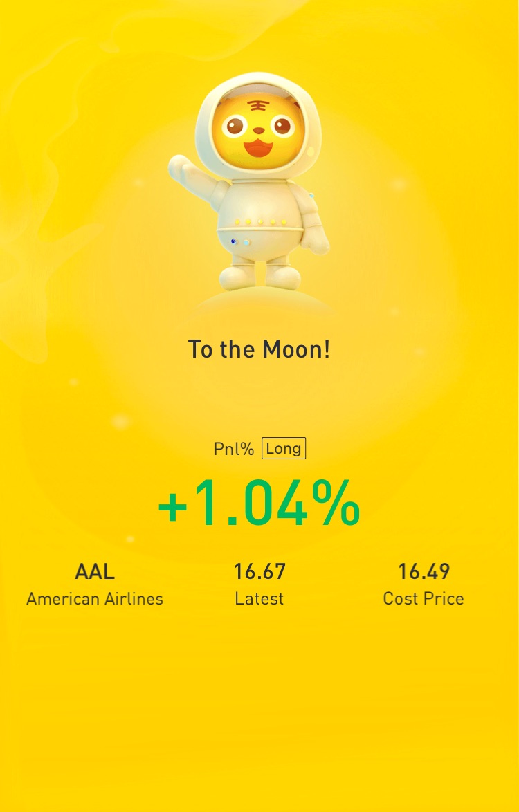
Task: Click the Latest label
Action: pos(259,599)
